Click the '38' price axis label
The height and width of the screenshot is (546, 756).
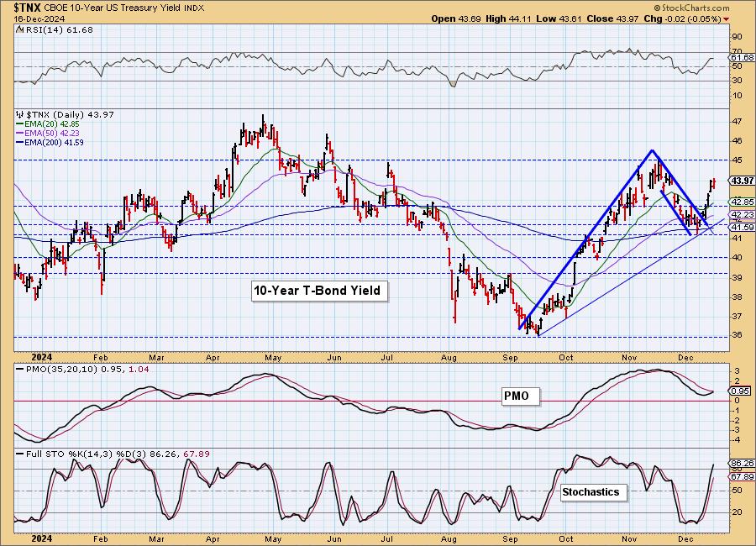pyautogui.click(x=738, y=297)
